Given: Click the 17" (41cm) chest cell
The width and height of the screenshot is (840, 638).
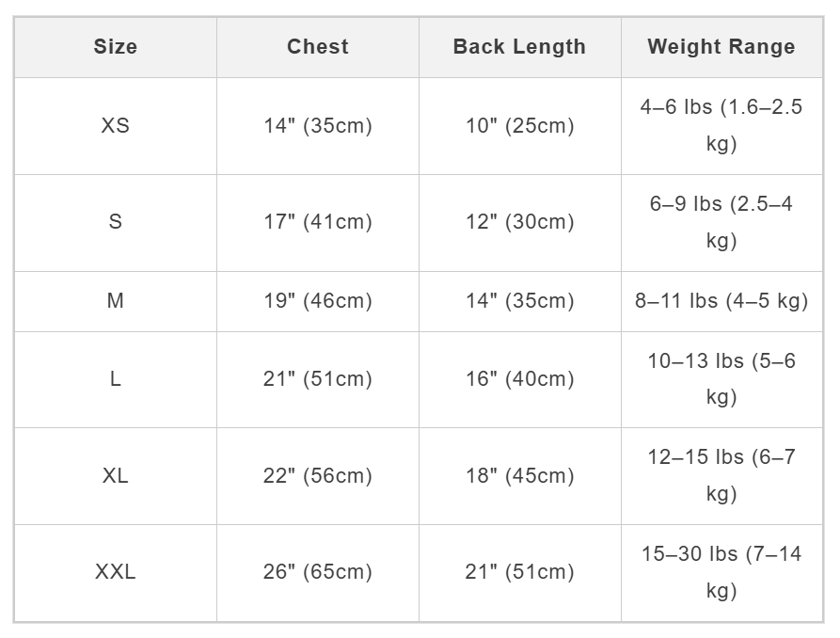Looking at the screenshot, I should pyautogui.click(x=318, y=222).
